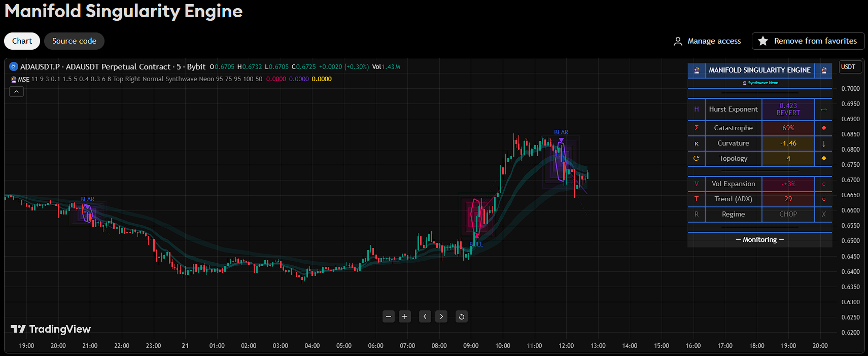Click the Topology rotation icon
Screen dimensions: 868x356
(x=696, y=158)
